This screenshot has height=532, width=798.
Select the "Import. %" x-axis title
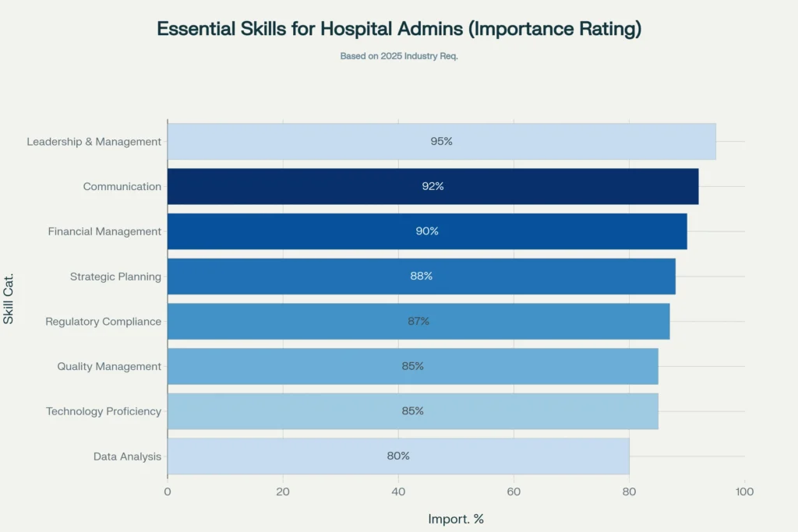point(456,519)
